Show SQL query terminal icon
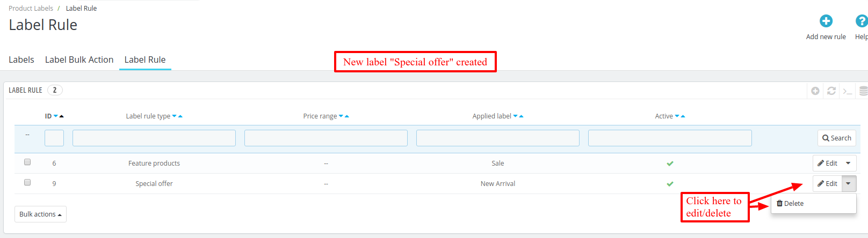This screenshot has height=238, width=868. click(848, 91)
